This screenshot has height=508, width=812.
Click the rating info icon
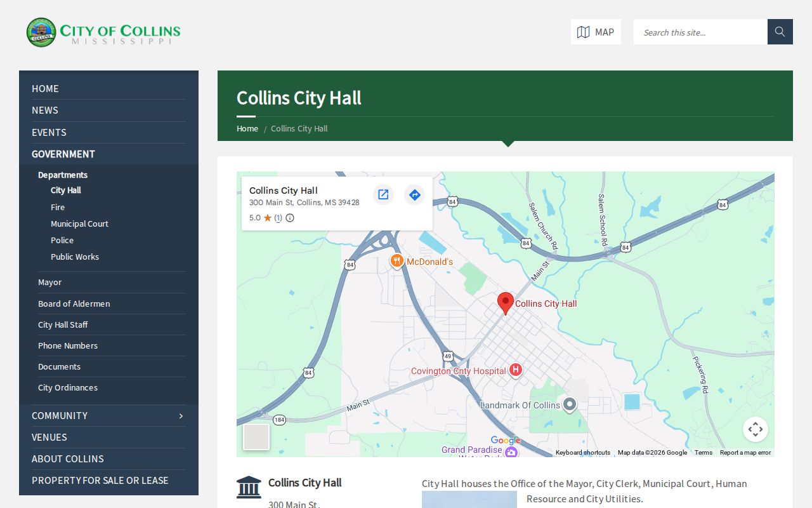tap(290, 218)
